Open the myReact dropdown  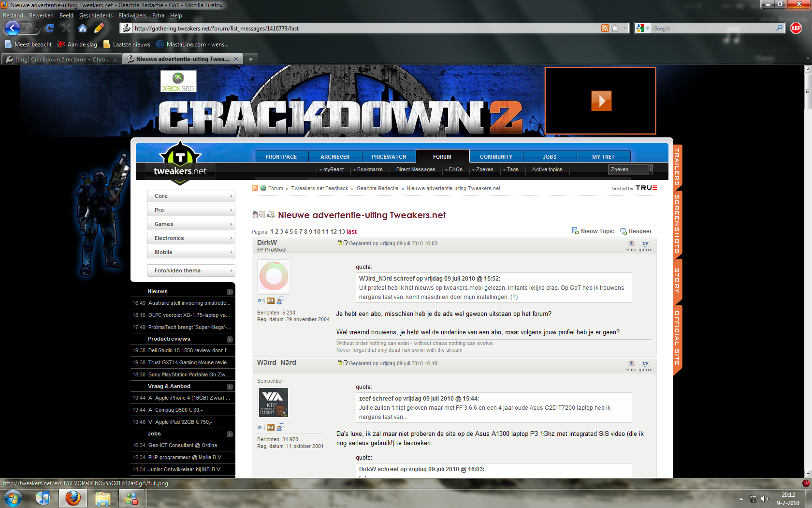(x=332, y=170)
